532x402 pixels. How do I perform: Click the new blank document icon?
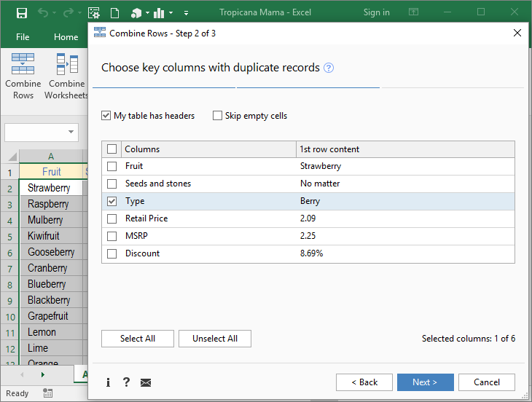114,12
